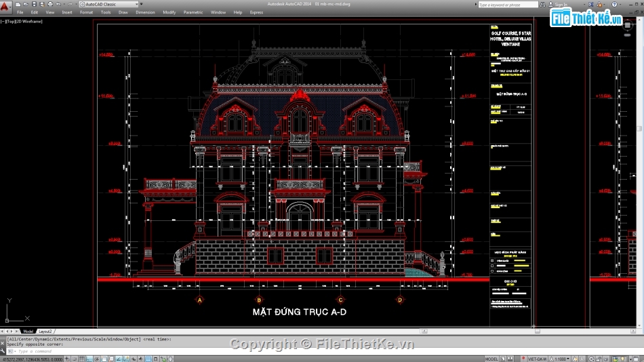Toggle Transparency display in status bar

pos(148,359)
